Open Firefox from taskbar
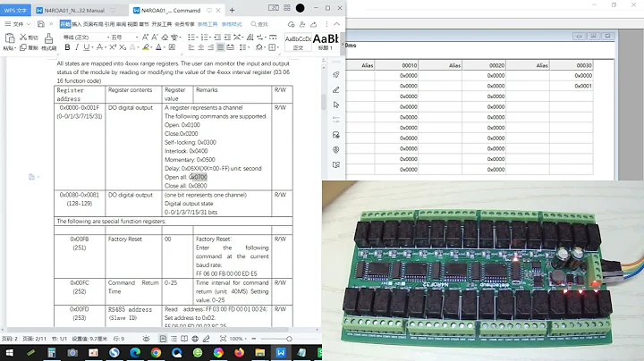Image resolution: width=644 pixels, height=361 pixels. click(x=239, y=352)
